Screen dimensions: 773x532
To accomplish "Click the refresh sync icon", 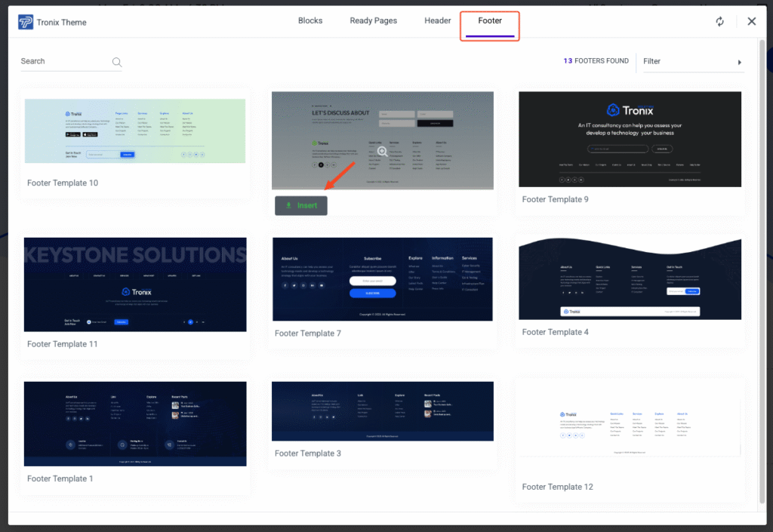I will [x=720, y=21].
